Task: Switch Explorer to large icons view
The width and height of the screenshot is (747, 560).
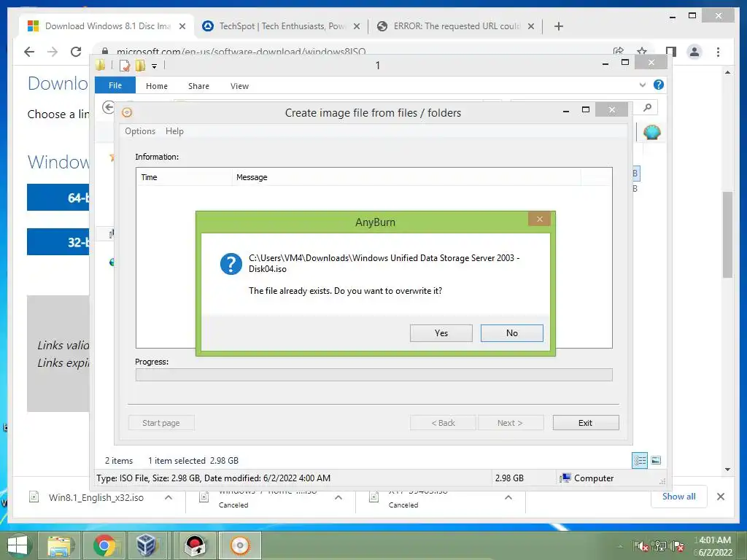Action: 656,460
